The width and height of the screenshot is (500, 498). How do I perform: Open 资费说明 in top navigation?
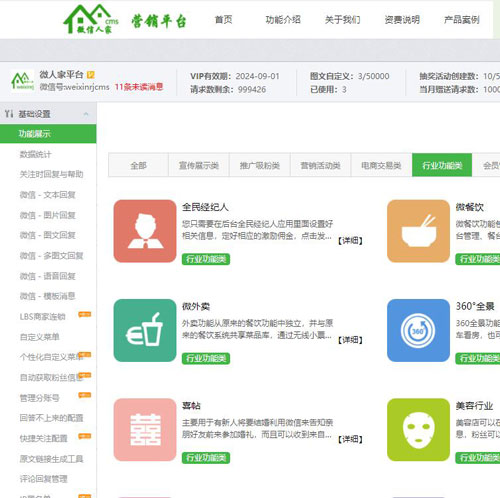point(402,20)
